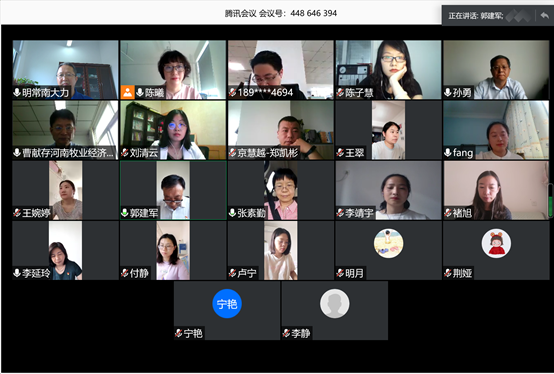This screenshot has width=554, height=374.
Task: Click muted microphone icon for 李静
Action: (286, 333)
